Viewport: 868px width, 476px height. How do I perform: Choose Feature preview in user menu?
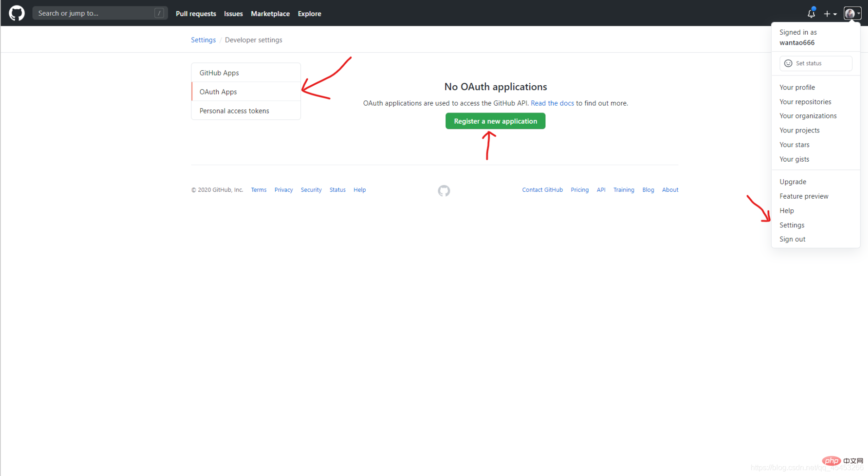804,196
